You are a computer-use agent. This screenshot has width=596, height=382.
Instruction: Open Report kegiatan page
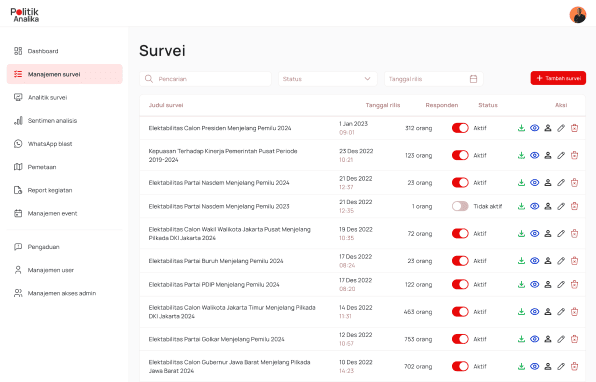(65, 190)
